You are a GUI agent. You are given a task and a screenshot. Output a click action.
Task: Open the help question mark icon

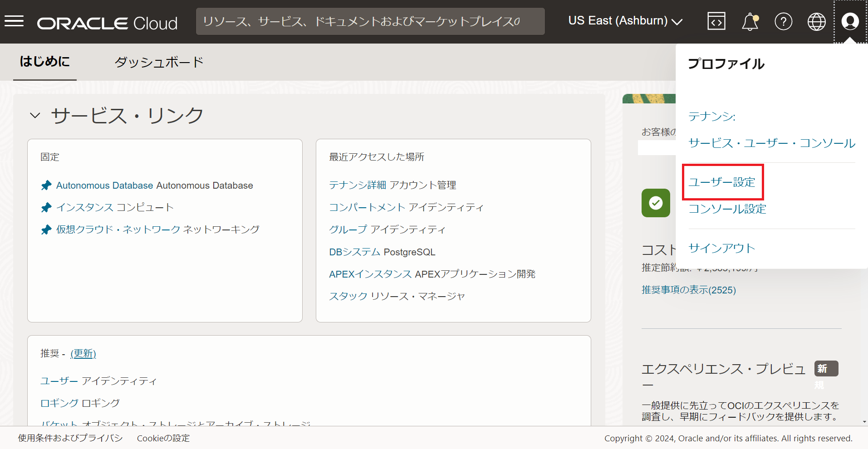point(783,21)
